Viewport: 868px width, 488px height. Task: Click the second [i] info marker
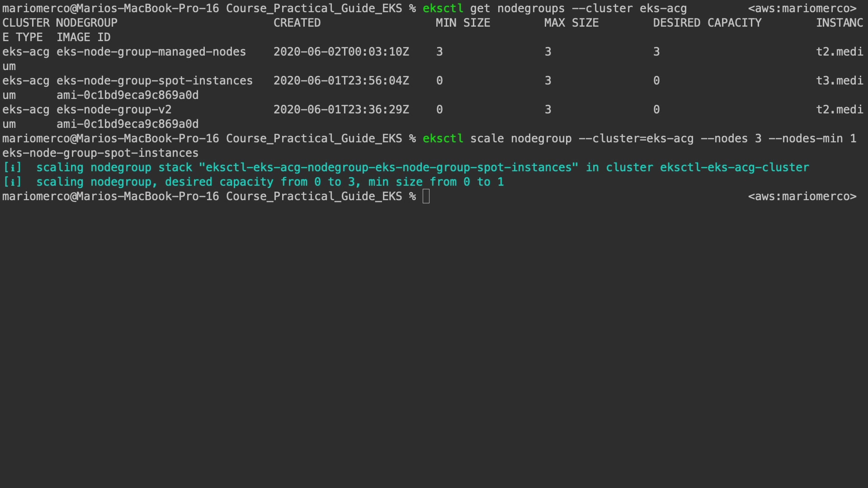(12, 182)
